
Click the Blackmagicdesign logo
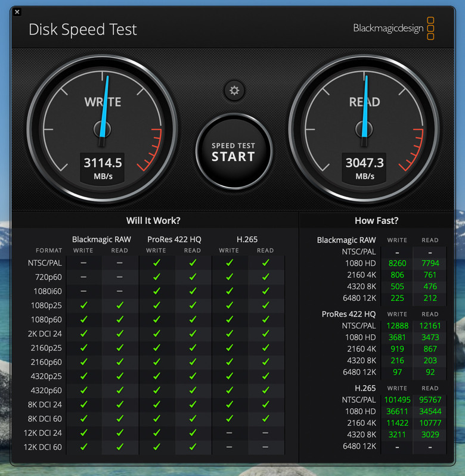(x=393, y=28)
